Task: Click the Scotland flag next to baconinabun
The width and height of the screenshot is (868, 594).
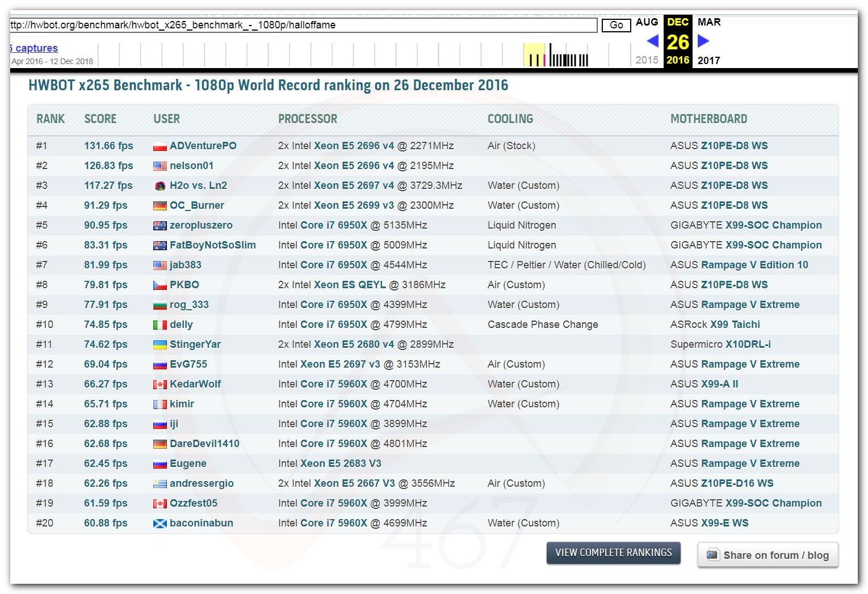Action: coord(160,524)
